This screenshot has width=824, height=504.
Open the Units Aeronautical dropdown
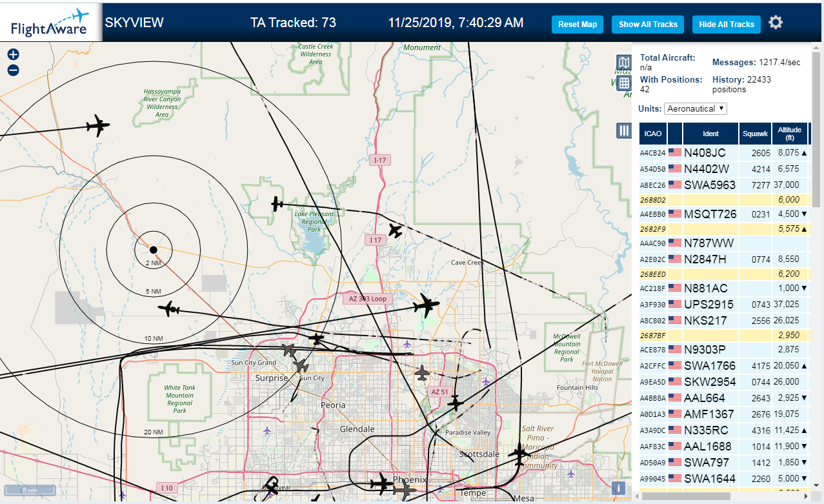(x=696, y=108)
